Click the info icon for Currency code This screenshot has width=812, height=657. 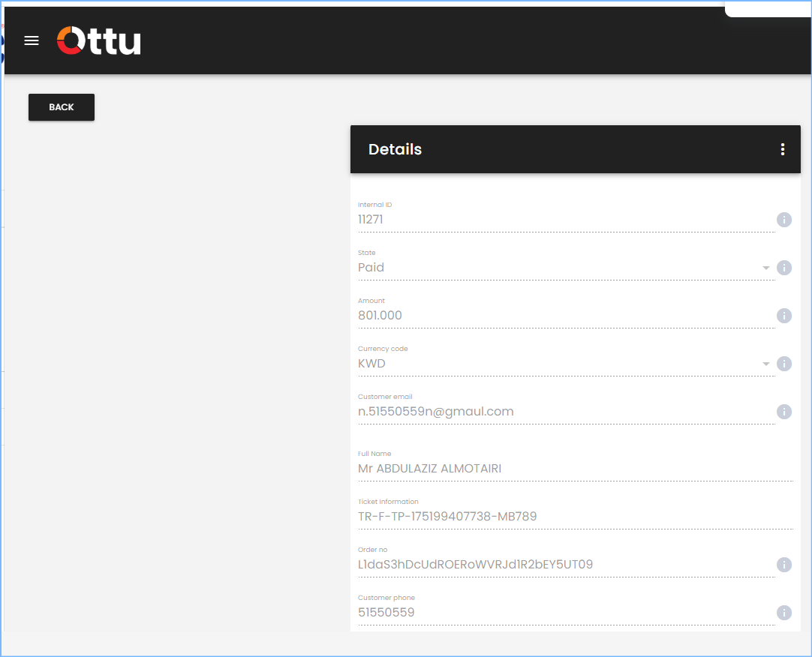[x=784, y=364]
